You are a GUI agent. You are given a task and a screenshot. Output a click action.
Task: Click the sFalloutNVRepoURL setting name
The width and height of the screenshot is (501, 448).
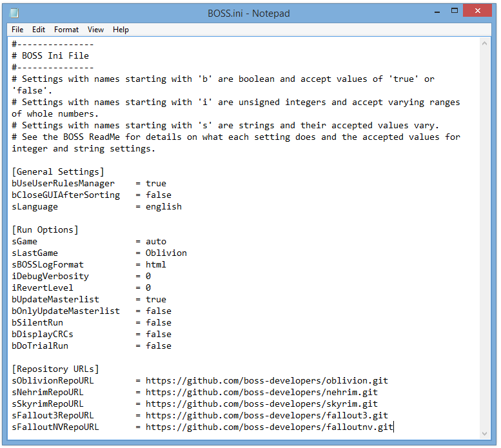tap(55, 427)
